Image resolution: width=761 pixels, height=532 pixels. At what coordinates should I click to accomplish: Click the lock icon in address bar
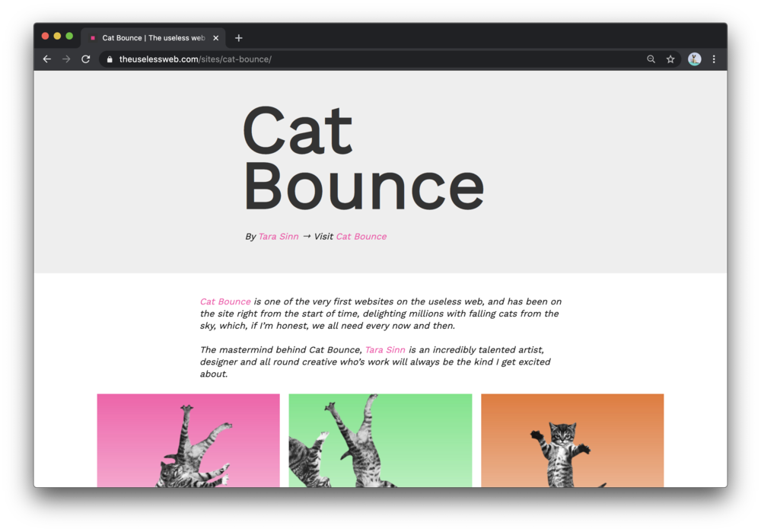click(x=110, y=59)
